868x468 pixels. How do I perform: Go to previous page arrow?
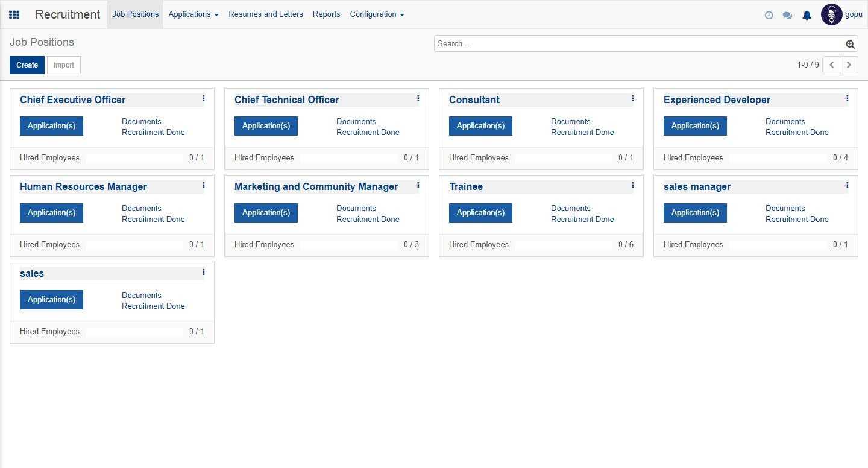pyautogui.click(x=831, y=65)
